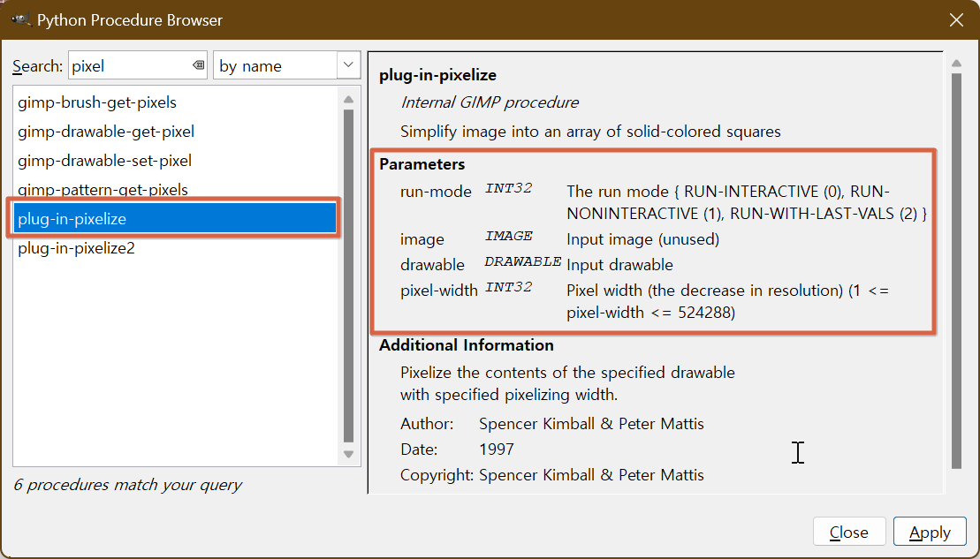
Task: Click the clear search icon in Search field
Action: (198, 65)
